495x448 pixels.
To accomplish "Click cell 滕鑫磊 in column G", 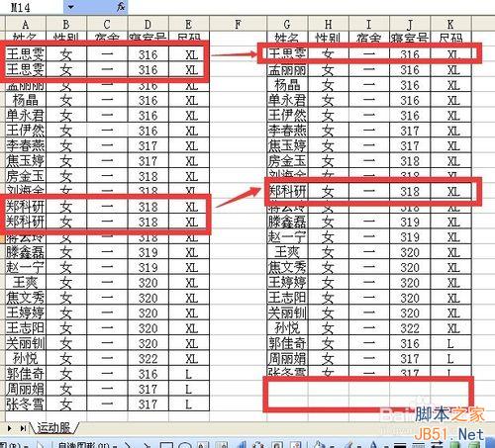I will [287, 222].
